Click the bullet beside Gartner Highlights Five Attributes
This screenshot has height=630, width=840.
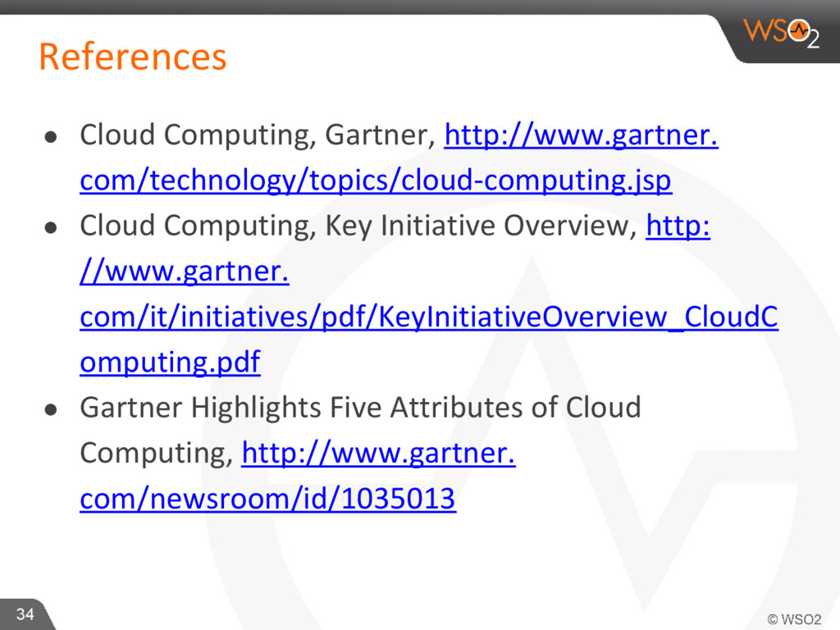coord(51,411)
